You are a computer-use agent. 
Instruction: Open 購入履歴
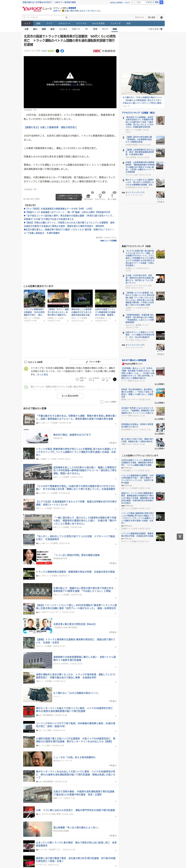click(x=152, y=18)
